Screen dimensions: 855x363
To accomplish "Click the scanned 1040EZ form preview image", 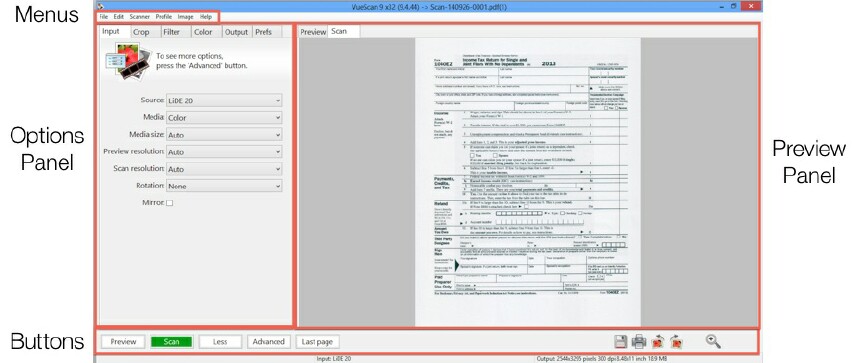I will point(528,181).
